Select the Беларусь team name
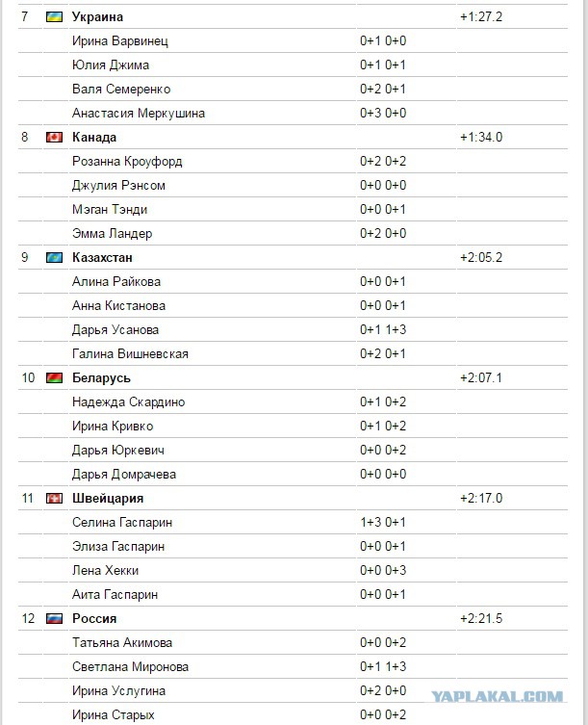588x725 pixels. pyautogui.click(x=101, y=378)
